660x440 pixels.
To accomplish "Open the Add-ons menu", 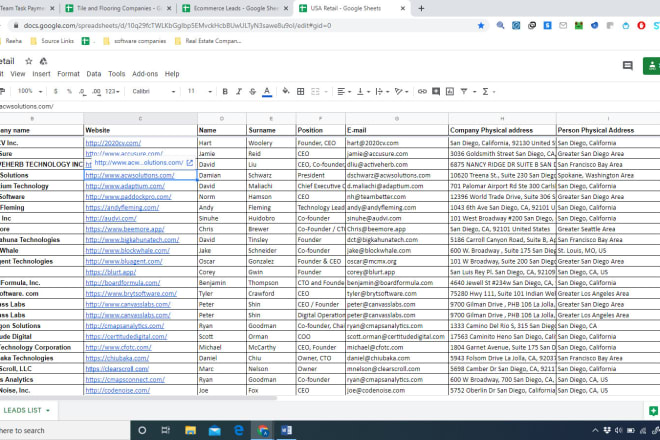I will [145, 74].
